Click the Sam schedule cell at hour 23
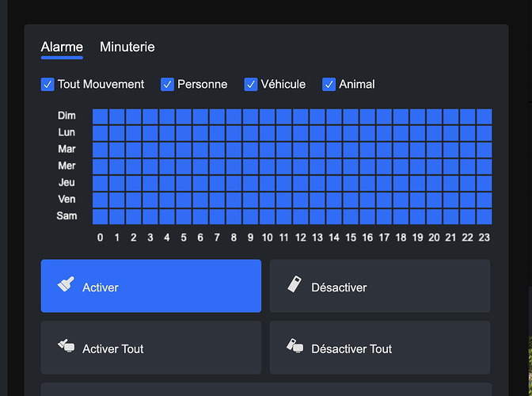 [x=484, y=216]
